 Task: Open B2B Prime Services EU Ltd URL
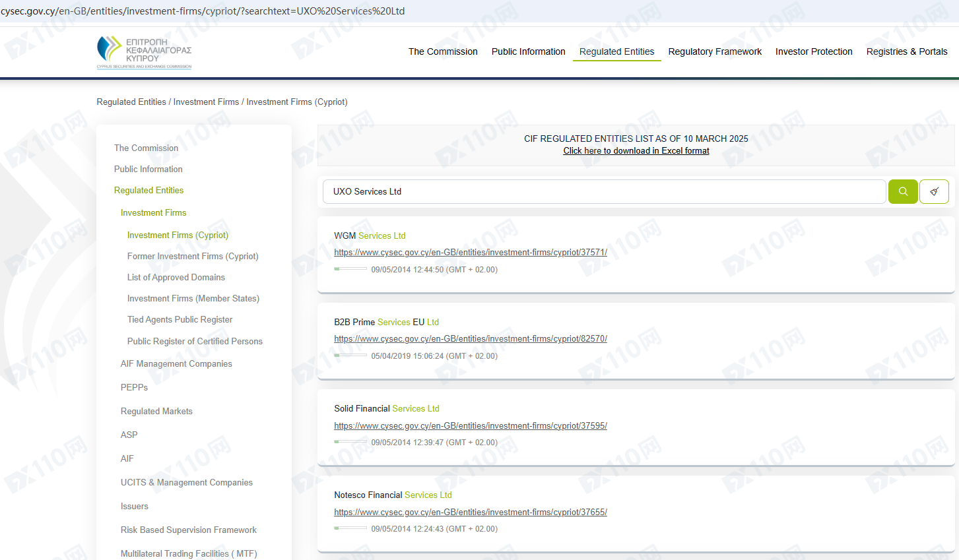[x=470, y=338]
